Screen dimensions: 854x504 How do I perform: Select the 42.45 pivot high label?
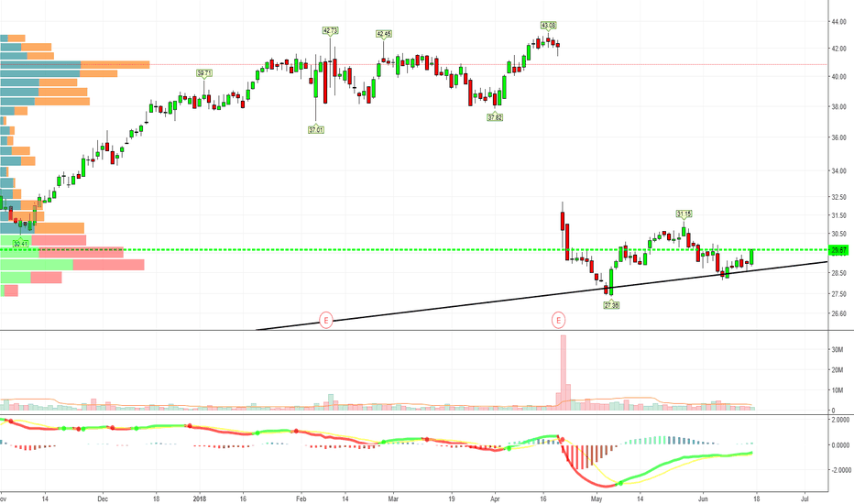(x=383, y=34)
